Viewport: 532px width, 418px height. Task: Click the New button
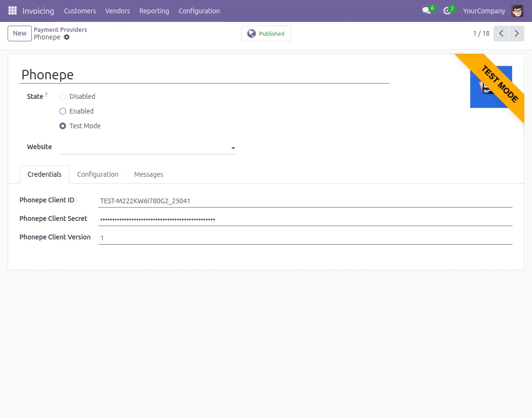[19, 33]
